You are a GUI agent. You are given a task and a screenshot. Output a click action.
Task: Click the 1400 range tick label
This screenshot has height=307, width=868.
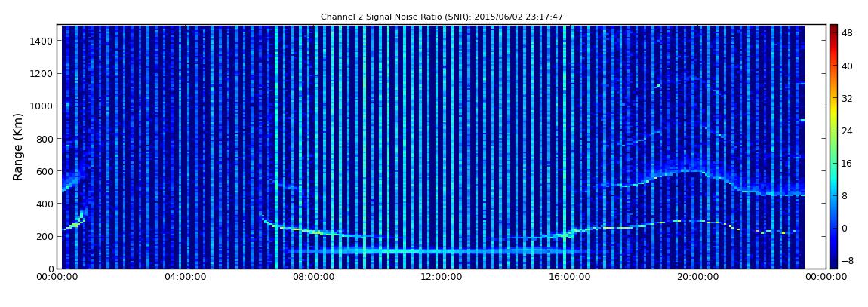click(x=42, y=41)
